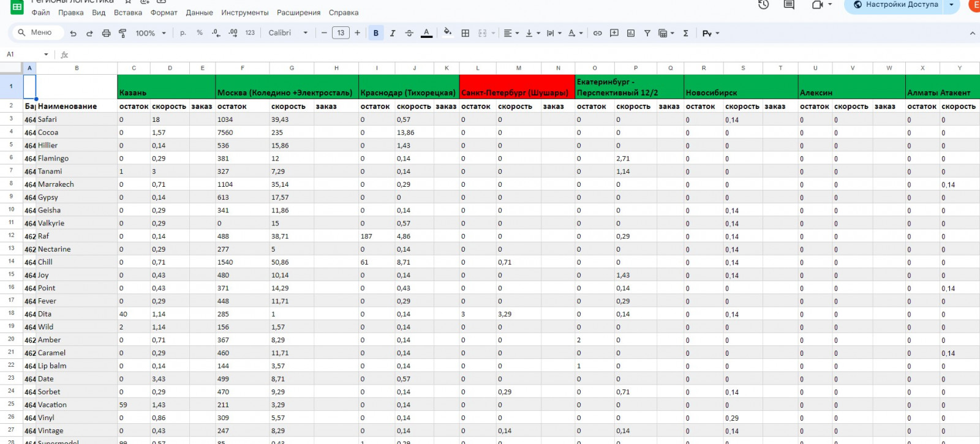Open version history clock icon
Viewport: 980px width, 444px height.
tap(763, 5)
